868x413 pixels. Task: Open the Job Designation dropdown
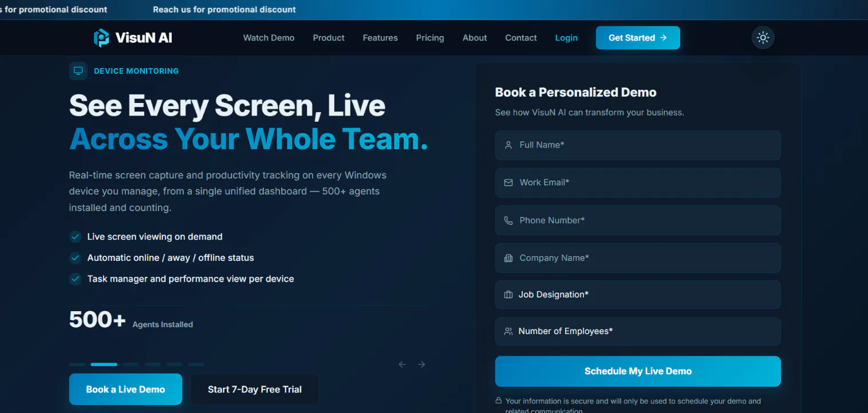pyautogui.click(x=638, y=295)
